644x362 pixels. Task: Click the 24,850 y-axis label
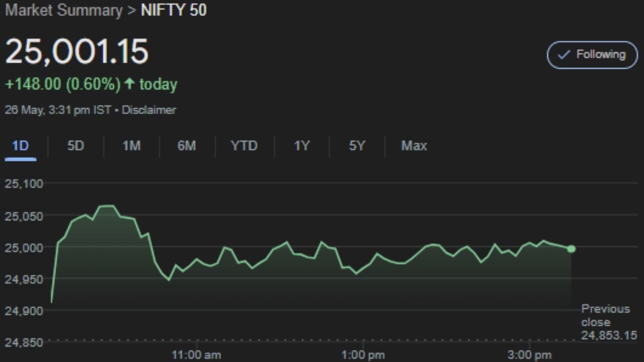[24, 342]
